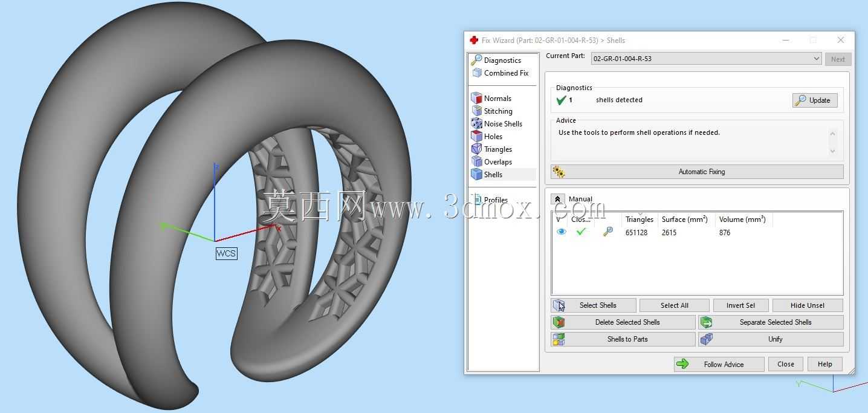The width and height of the screenshot is (868, 413).
Task: Go to the Normals fixing page
Action: (491, 99)
